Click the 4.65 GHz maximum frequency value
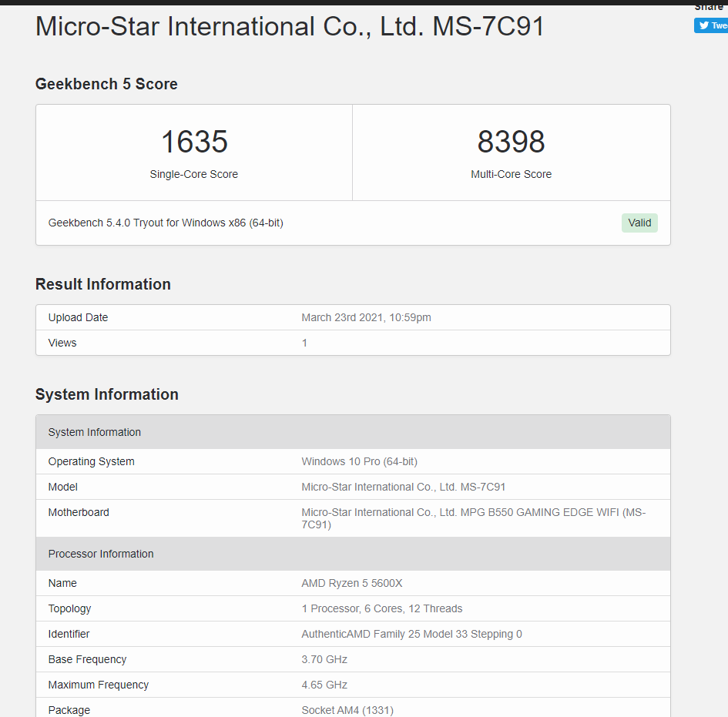This screenshot has width=728, height=717. pyautogui.click(x=324, y=685)
